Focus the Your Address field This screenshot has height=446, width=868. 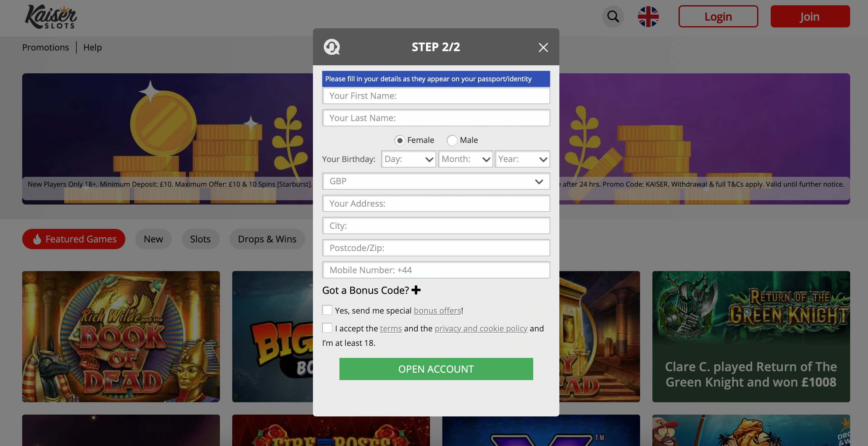(436, 204)
